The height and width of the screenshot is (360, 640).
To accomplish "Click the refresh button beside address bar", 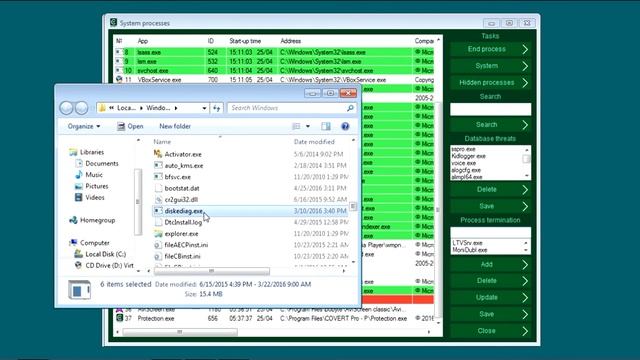I will click(x=216, y=108).
